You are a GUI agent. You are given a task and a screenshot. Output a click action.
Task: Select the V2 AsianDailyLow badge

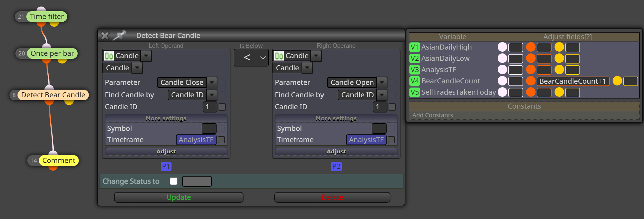(x=415, y=58)
